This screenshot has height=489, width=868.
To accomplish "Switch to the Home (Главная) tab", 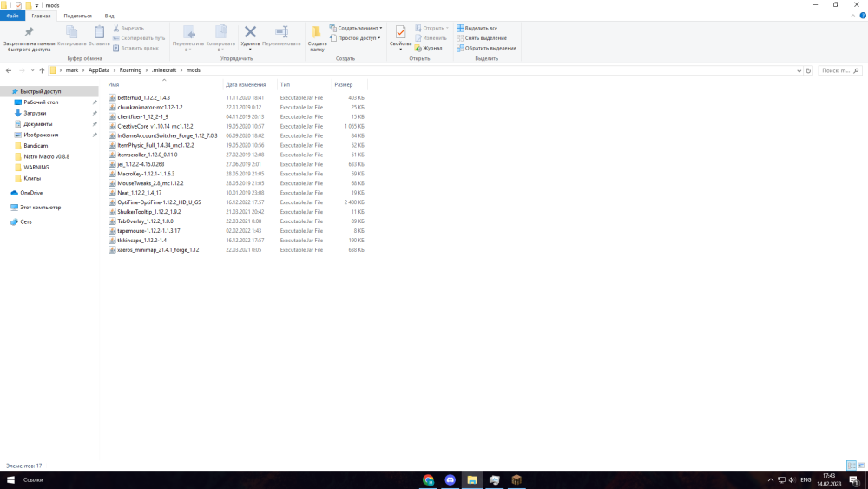I will 41,16.
